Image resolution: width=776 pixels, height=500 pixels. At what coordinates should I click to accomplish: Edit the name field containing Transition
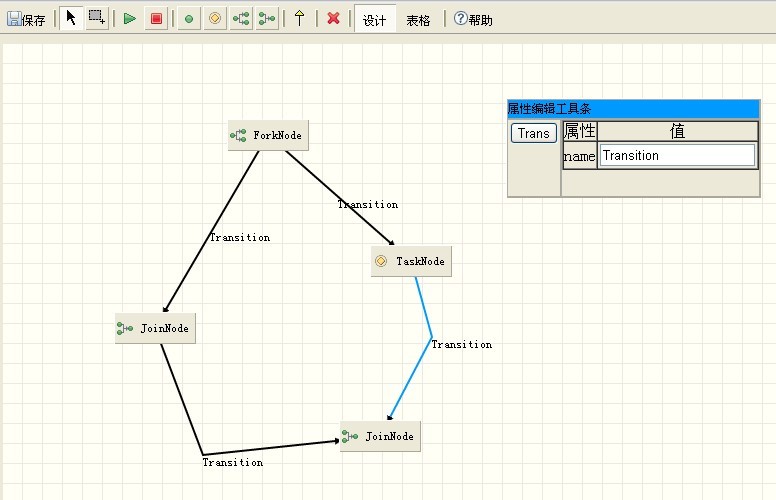[677, 155]
